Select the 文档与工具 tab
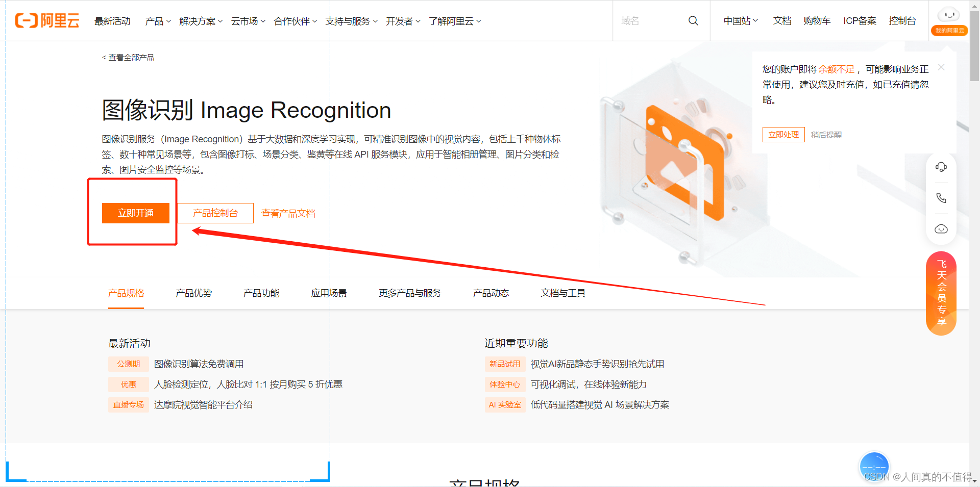Viewport: 980px width, 487px height. point(563,293)
